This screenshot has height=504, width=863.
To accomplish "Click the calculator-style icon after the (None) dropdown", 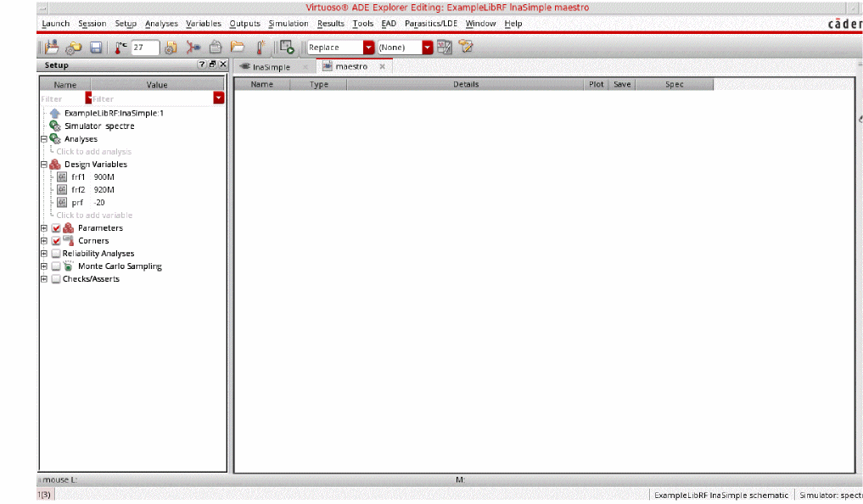I will pos(445,48).
